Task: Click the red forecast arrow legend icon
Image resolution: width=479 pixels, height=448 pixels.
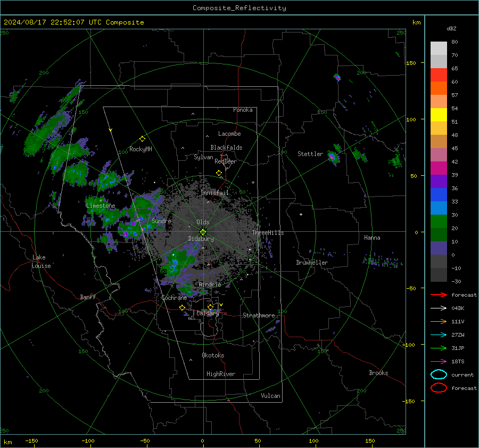Action: coord(439,295)
